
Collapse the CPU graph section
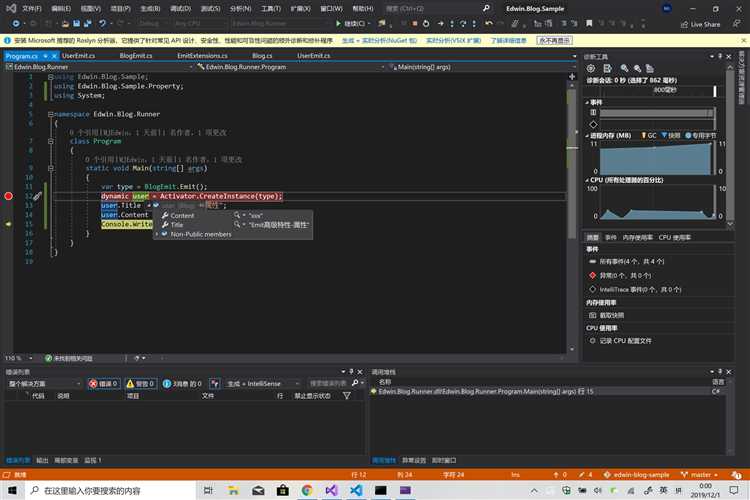587,180
